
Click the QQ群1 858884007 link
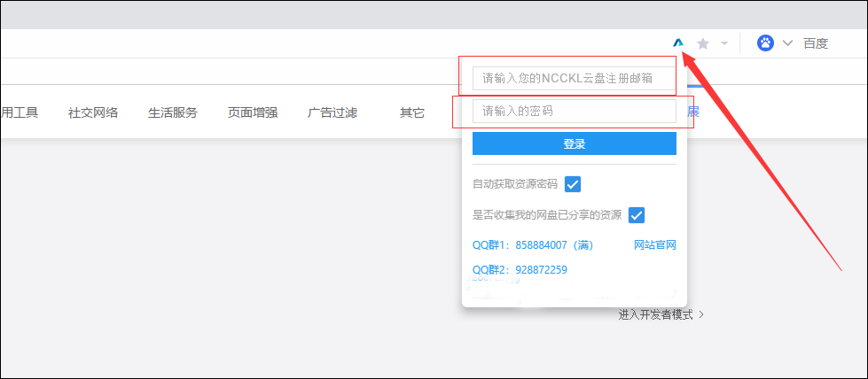(531, 245)
